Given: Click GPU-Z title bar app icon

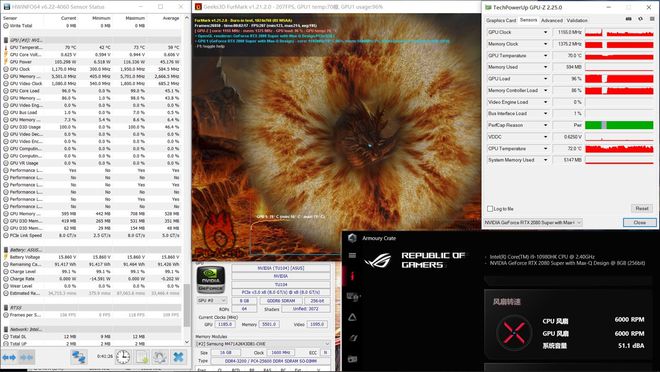Looking at the screenshot, I should click(488, 7).
